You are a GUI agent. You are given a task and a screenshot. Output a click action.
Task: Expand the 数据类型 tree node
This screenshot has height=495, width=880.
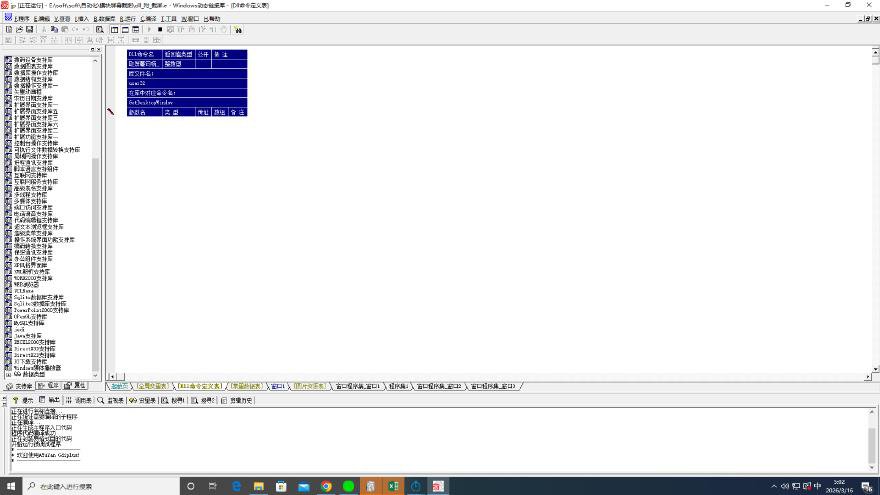click(7, 374)
